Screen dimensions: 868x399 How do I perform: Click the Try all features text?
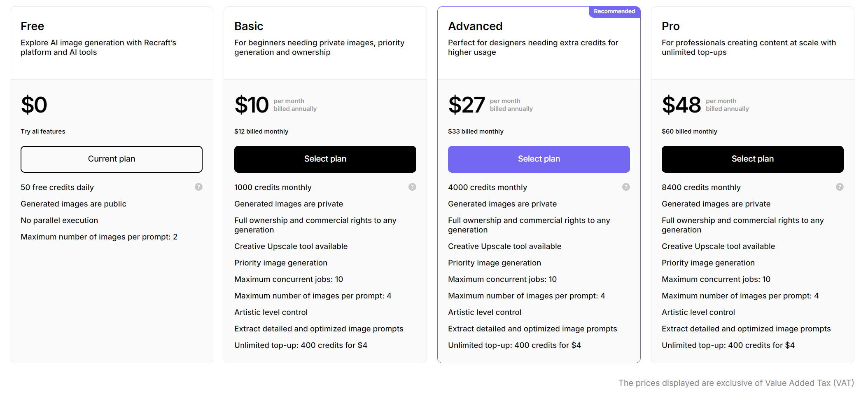click(x=43, y=131)
